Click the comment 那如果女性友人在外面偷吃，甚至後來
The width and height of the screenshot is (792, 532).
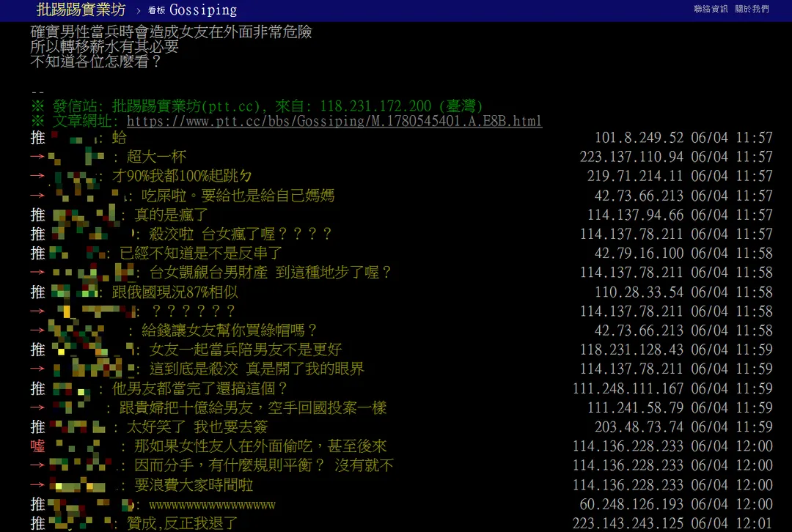[x=260, y=446]
